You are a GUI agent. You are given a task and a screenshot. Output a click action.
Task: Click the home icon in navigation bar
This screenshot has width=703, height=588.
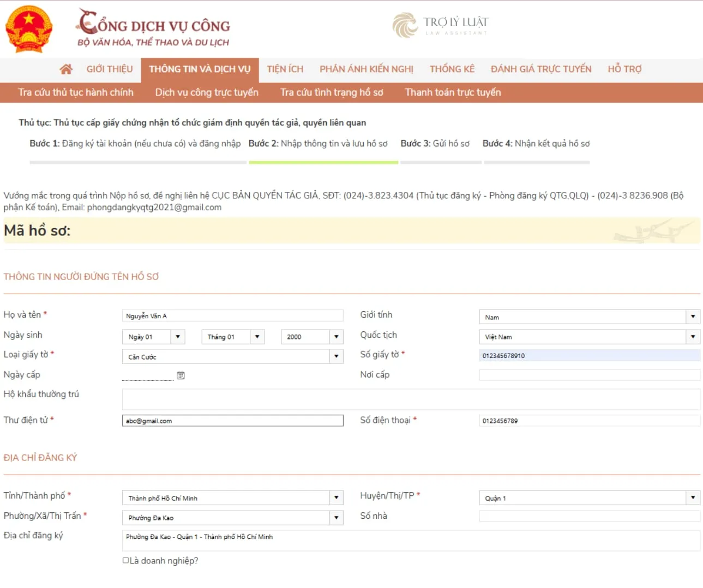click(x=66, y=69)
